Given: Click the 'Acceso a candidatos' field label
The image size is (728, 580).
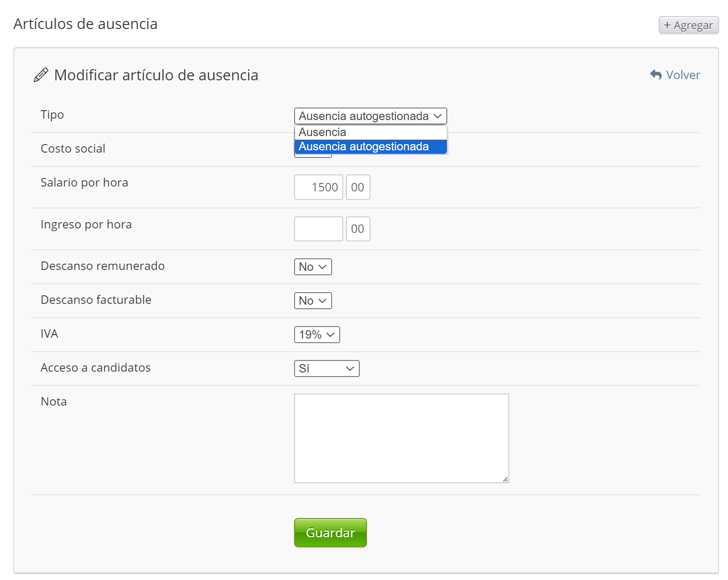Looking at the screenshot, I should click(96, 368).
